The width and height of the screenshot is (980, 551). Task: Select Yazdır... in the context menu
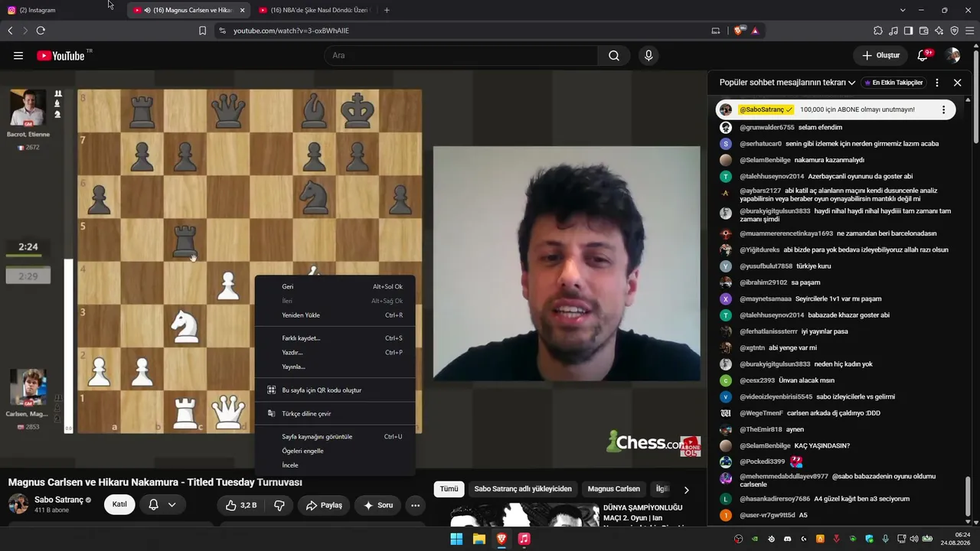(x=335, y=353)
